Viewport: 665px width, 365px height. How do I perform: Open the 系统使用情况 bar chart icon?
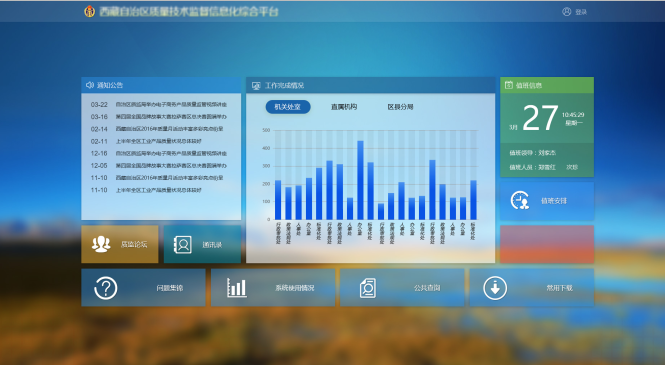[x=237, y=287]
